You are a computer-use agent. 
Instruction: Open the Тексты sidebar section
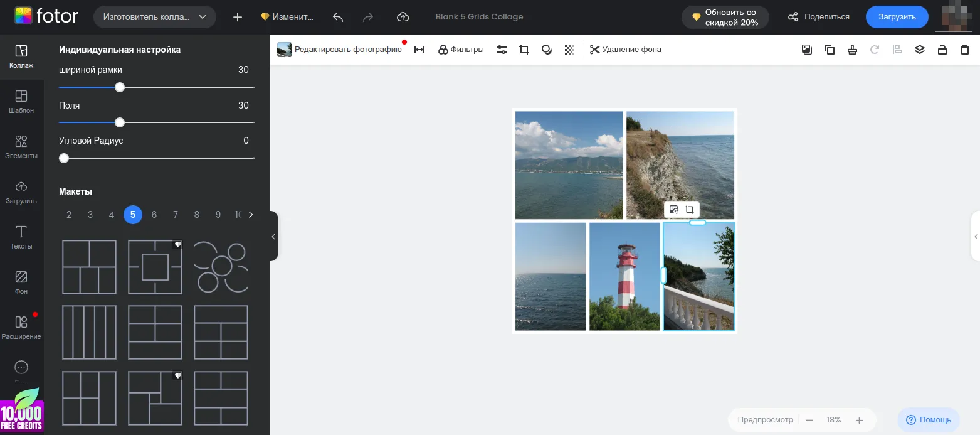point(21,237)
